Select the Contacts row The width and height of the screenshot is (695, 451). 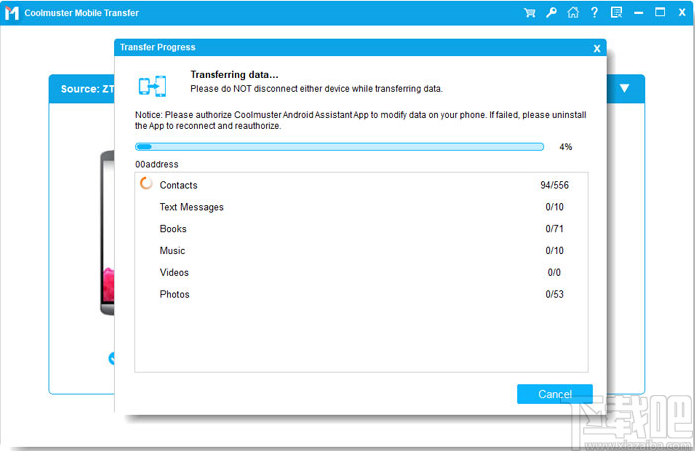tap(360, 185)
